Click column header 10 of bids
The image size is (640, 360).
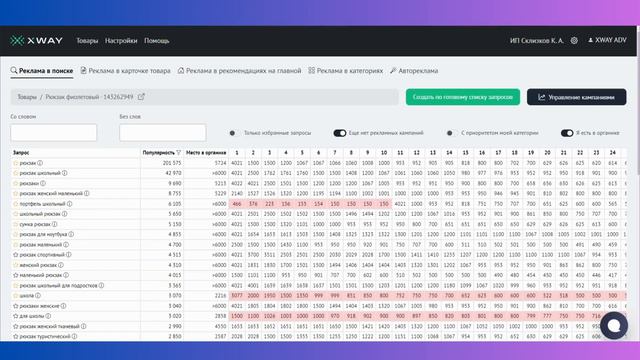384,153
